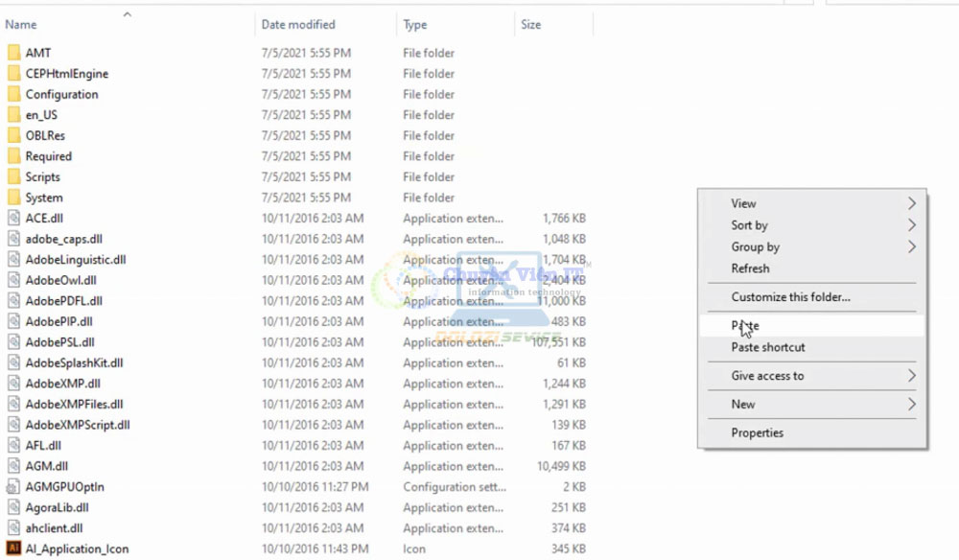959x560 pixels.
Task: Select the Scripts folder icon
Action: click(13, 176)
